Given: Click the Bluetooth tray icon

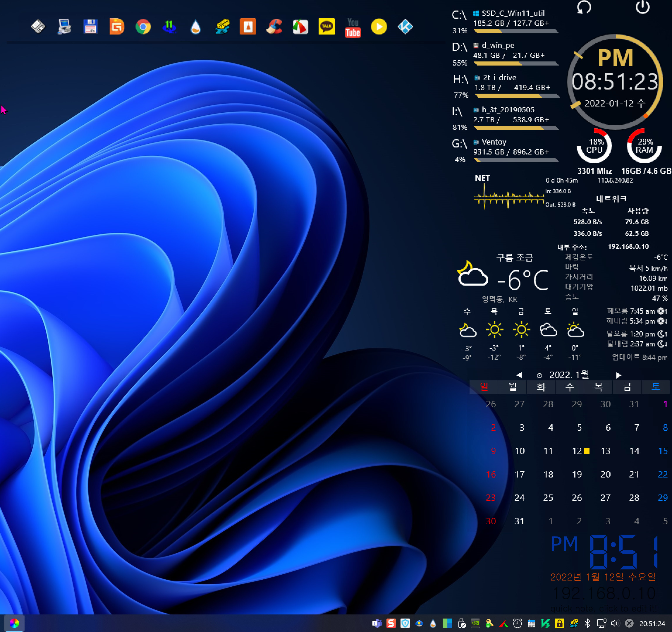Looking at the screenshot, I should tap(587, 623).
